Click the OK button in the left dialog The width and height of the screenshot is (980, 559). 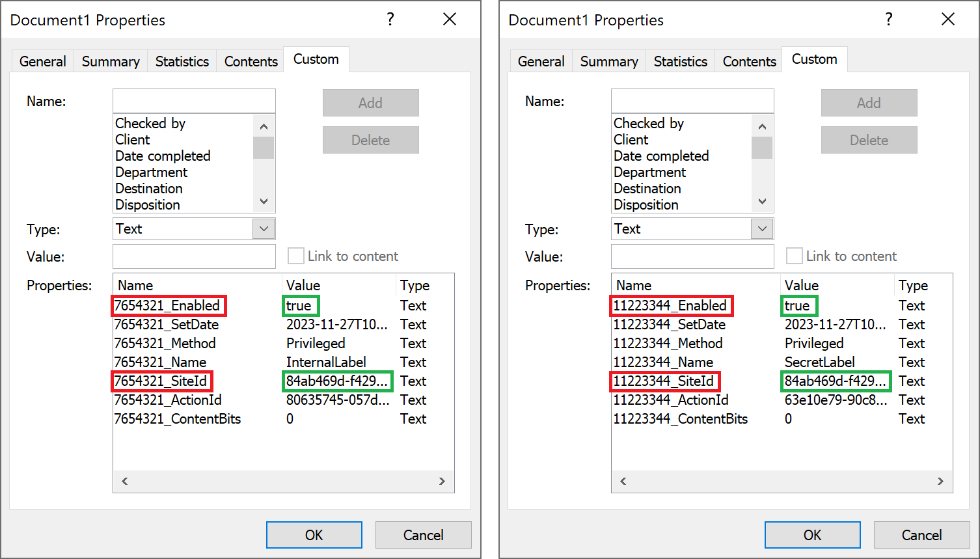[x=314, y=534]
